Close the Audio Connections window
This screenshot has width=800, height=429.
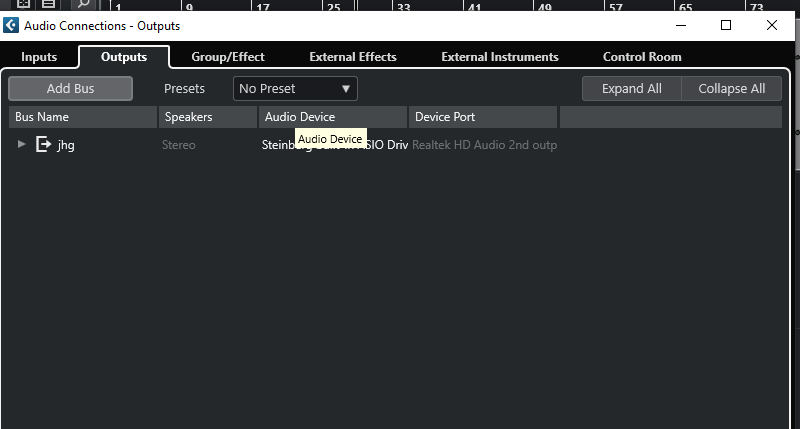[x=771, y=26]
